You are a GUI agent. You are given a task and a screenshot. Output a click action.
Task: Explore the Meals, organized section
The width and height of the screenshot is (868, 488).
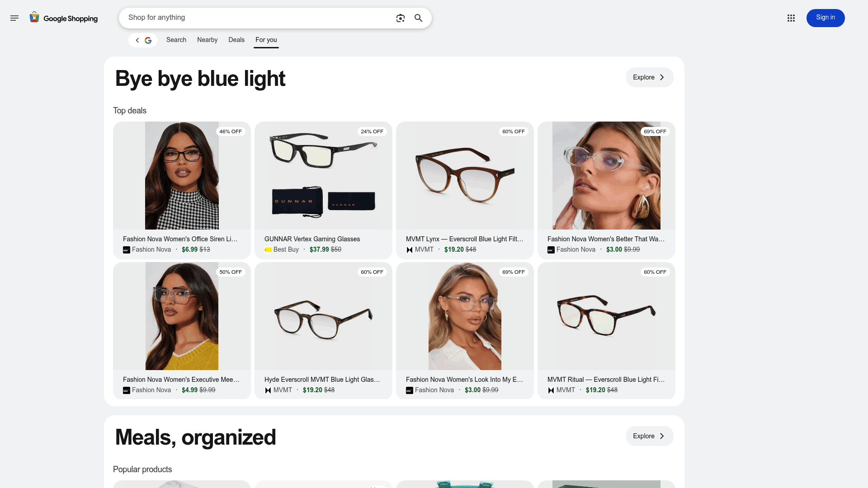650,436
